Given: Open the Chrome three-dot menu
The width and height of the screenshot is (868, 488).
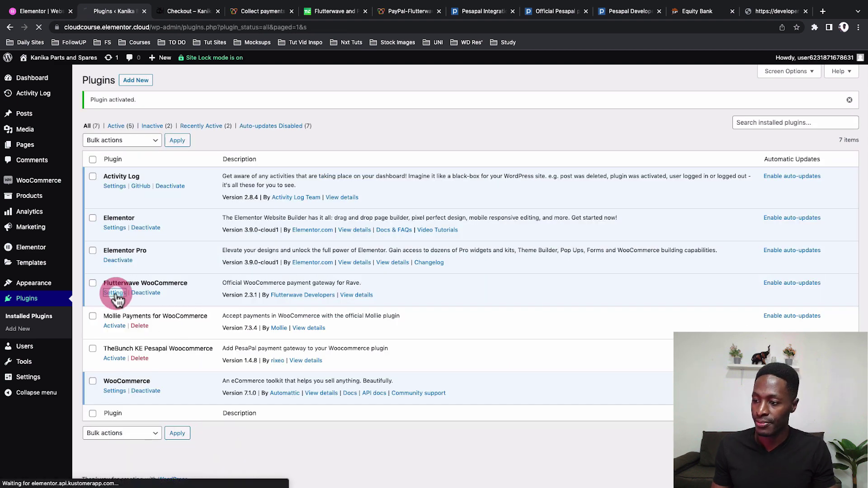Looking at the screenshot, I should point(858,27).
